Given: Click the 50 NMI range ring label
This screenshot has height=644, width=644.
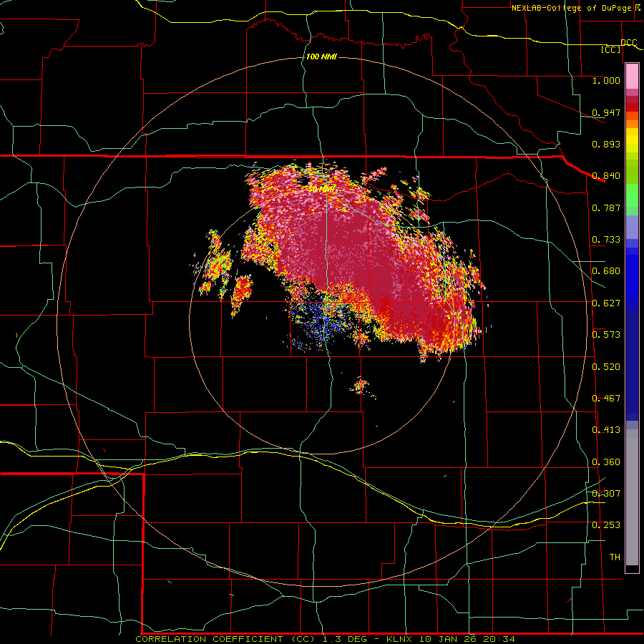Looking at the screenshot, I should coord(321,189).
